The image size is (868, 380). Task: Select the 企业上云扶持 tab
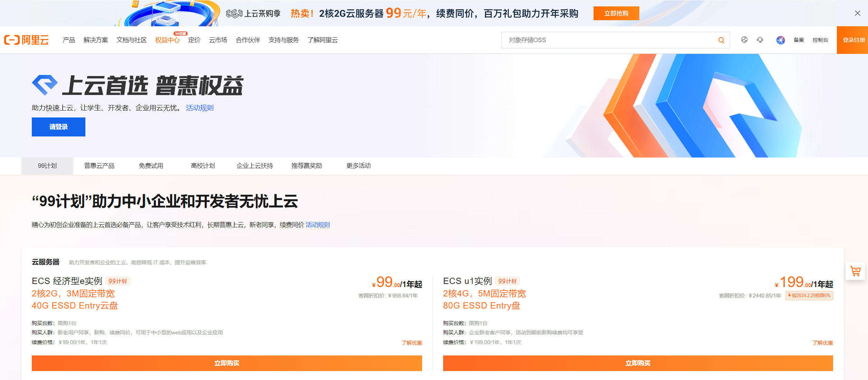(x=255, y=166)
